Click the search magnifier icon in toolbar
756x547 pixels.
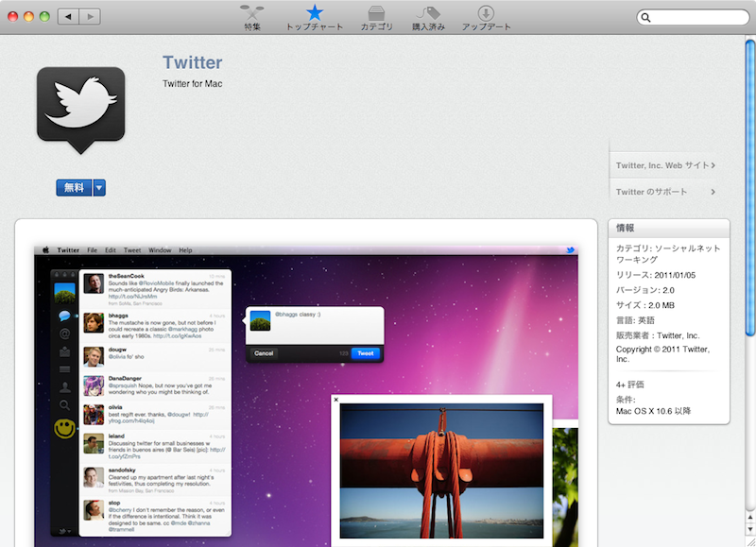[x=646, y=18]
